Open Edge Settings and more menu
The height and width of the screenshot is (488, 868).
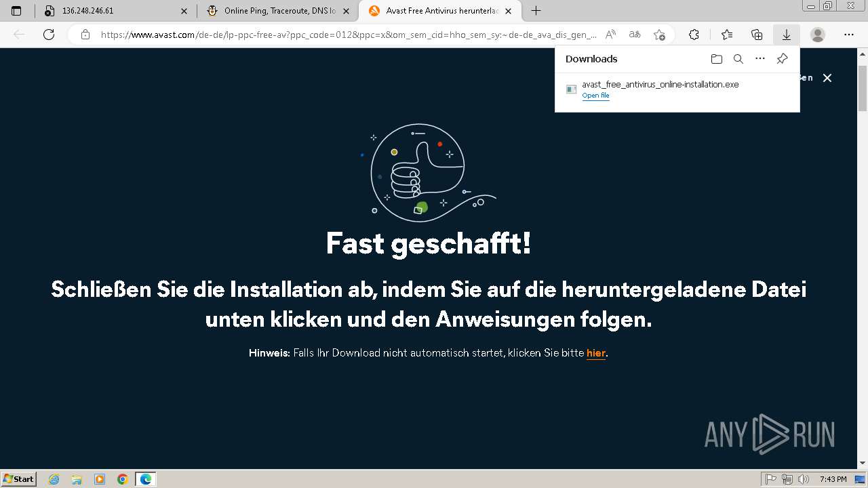[849, 35]
